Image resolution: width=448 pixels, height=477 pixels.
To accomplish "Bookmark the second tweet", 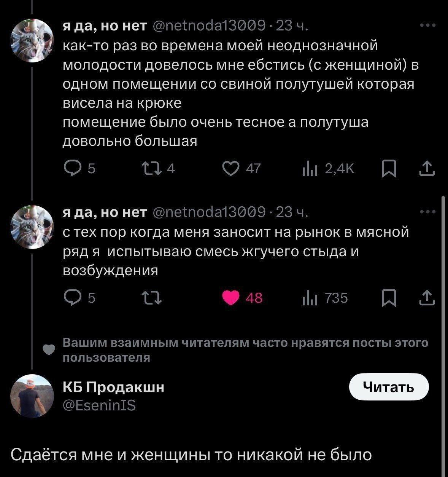I will tap(389, 298).
